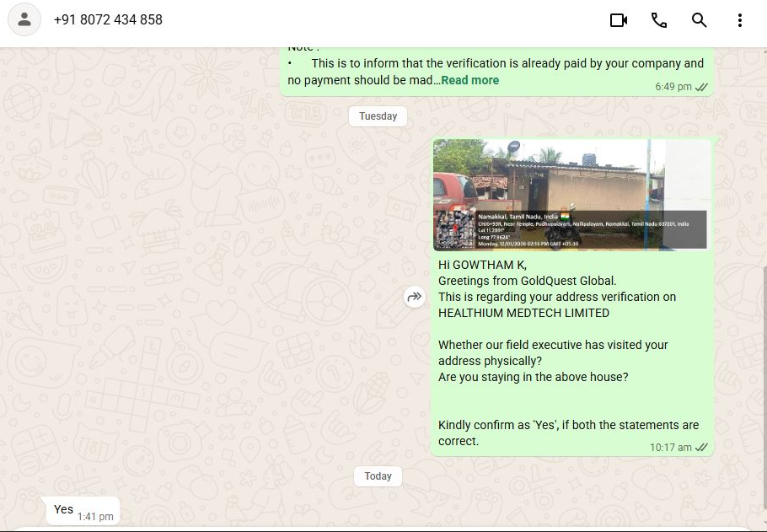
Task: Select the 'Hi GOWTHAM K,' greeting line
Action: tap(482, 265)
